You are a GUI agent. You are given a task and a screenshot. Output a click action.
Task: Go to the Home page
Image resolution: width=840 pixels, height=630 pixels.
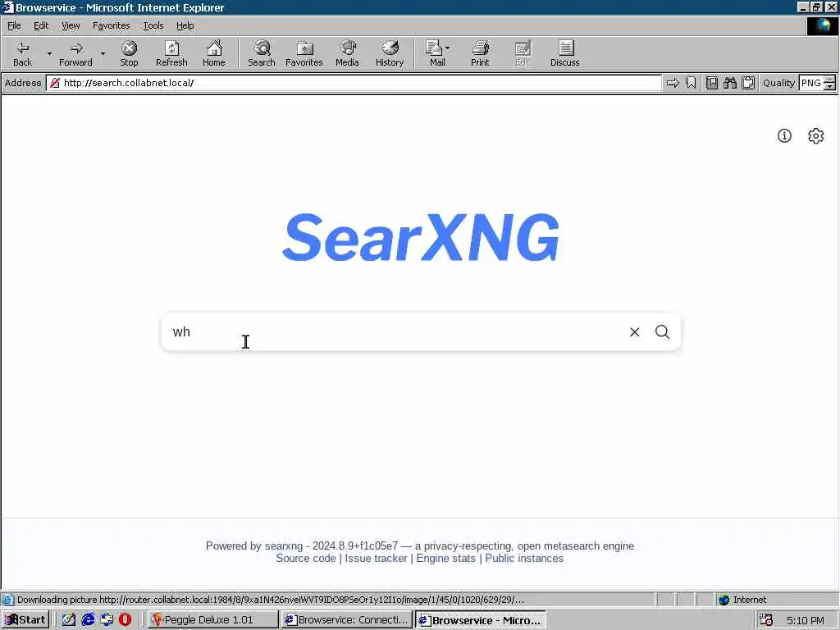214,53
